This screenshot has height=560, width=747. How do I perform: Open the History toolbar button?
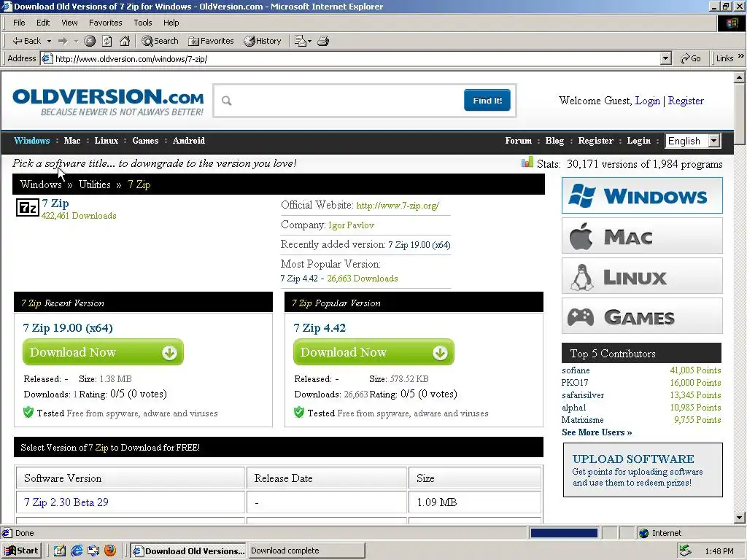click(263, 41)
